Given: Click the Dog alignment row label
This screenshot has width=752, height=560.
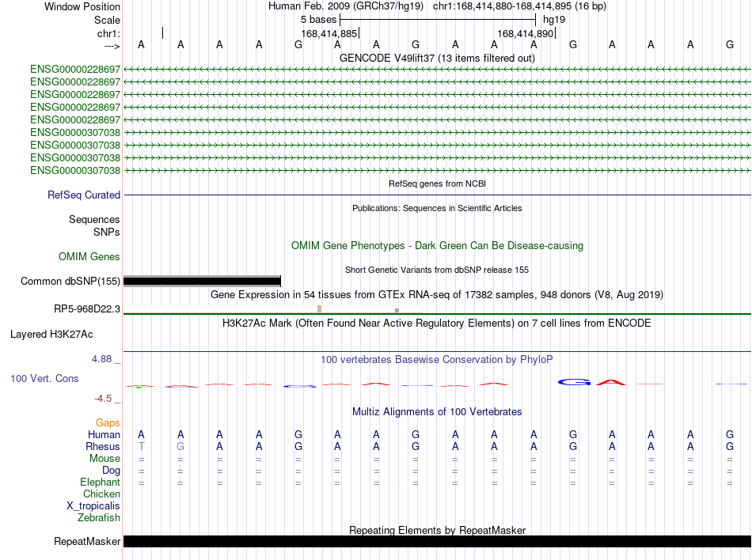Looking at the screenshot, I should [111, 471].
